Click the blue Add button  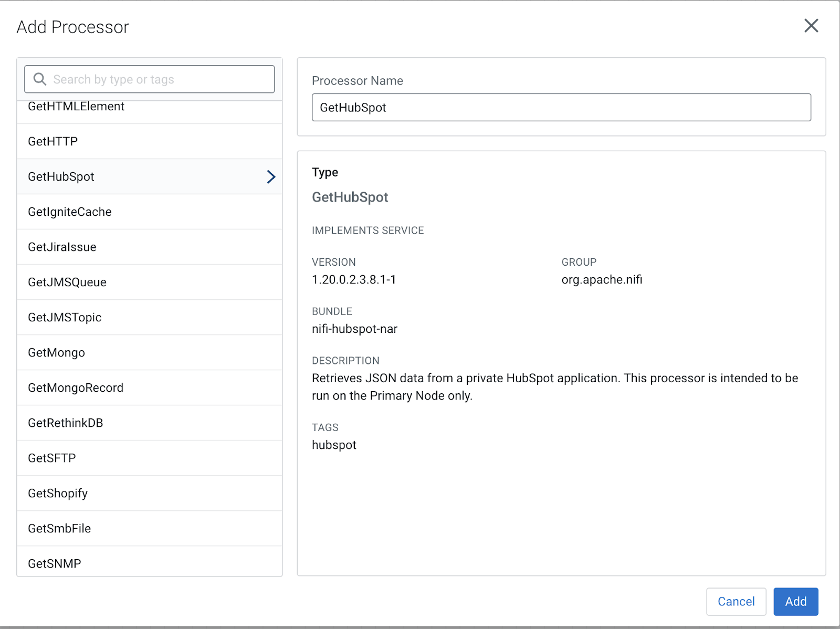796,602
